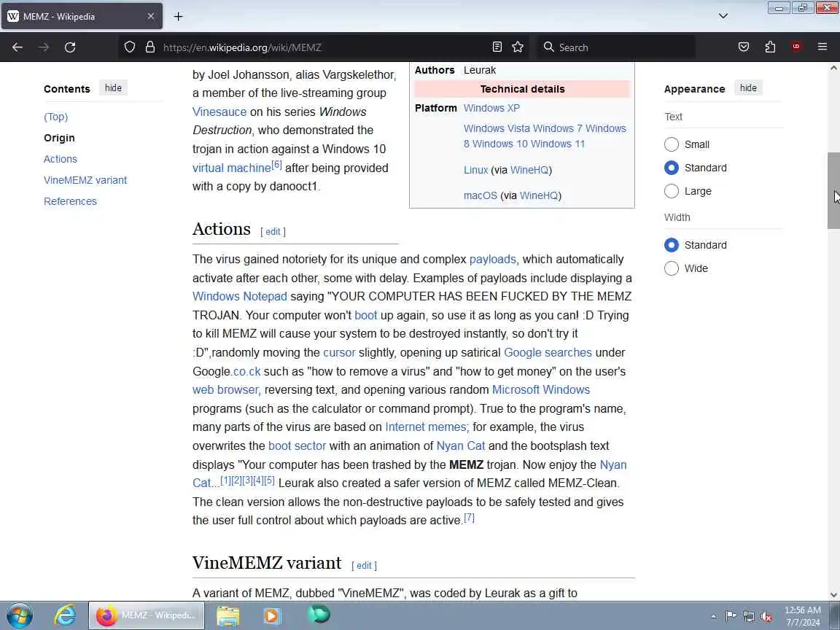Select the MEMZ - Wikipedia browser tab
The height and width of the screenshot is (630, 840).
pos(82,17)
